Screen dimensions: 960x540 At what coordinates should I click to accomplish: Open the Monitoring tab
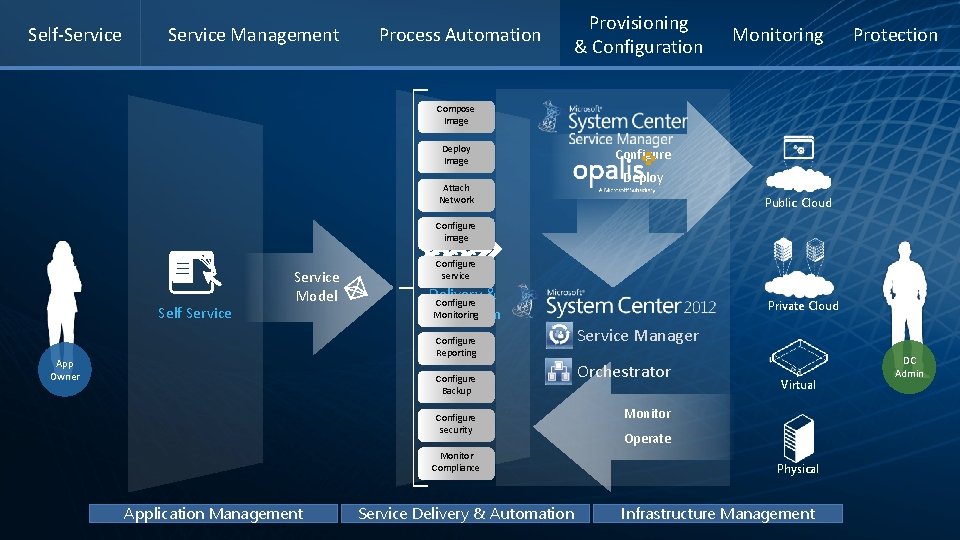(x=778, y=35)
